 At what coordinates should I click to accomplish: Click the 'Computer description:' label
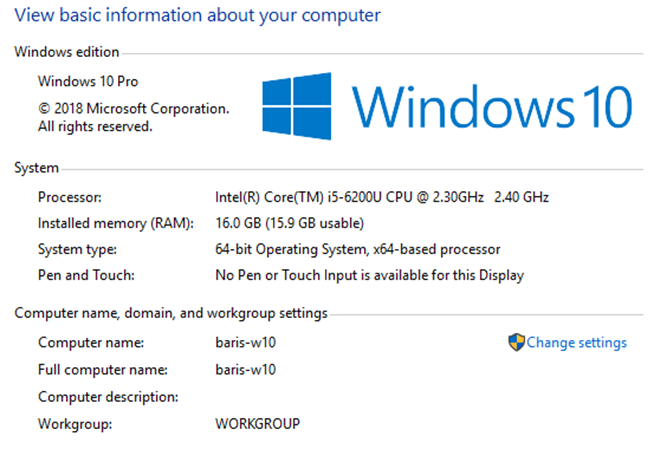tap(108, 397)
